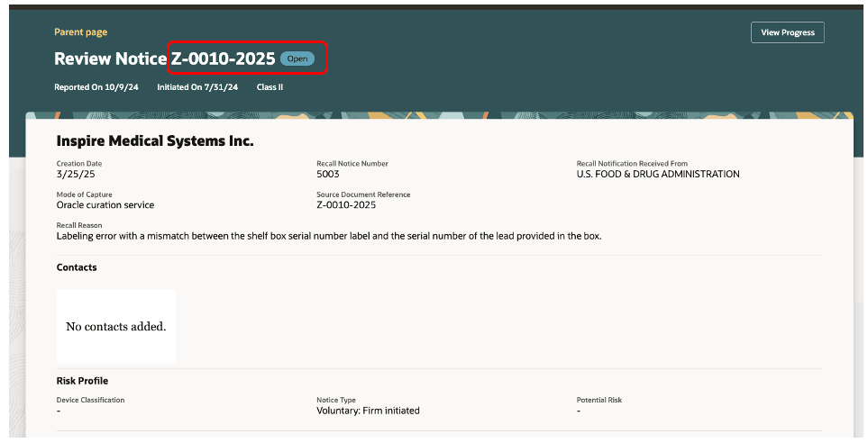
Task: Open the Parent page link
Action: point(81,32)
